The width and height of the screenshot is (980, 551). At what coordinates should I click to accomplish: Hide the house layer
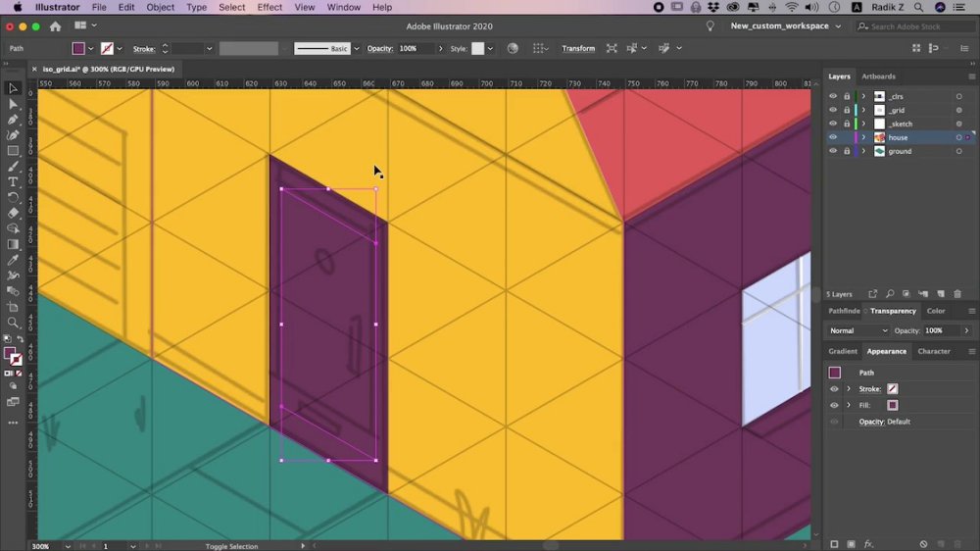832,137
